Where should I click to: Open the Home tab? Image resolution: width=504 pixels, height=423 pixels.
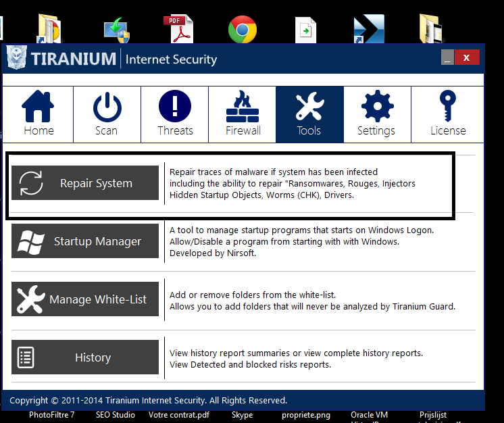pos(38,114)
